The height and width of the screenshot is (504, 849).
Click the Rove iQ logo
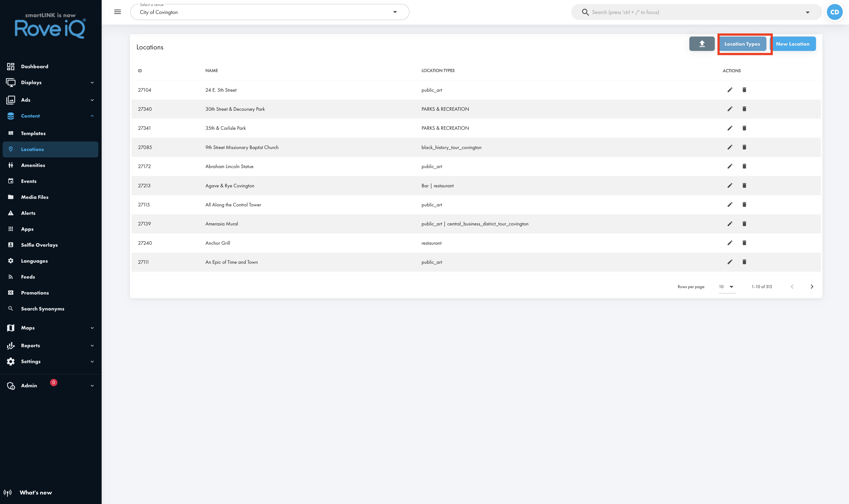(x=50, y=26)
